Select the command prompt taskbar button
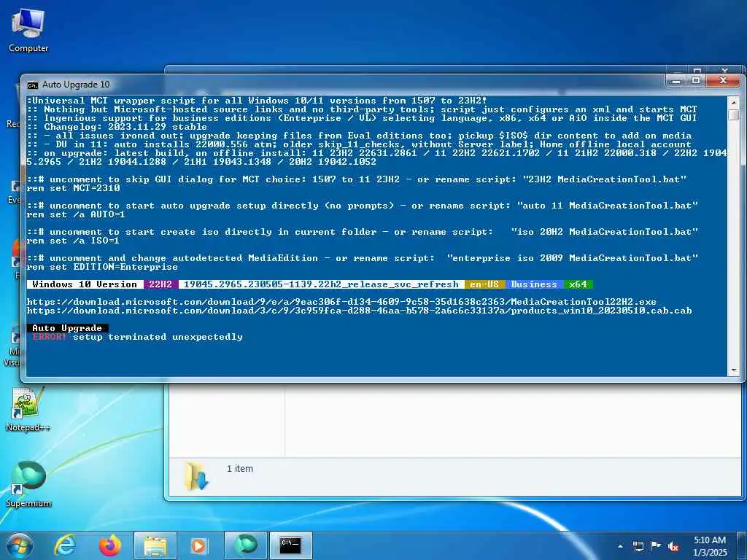747x560 pixels. click(x=290, y=545)
